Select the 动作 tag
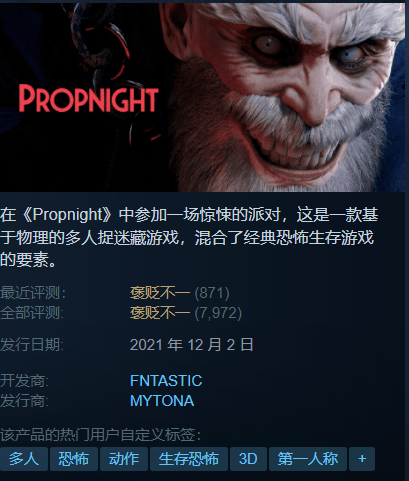 pos(124,459)
